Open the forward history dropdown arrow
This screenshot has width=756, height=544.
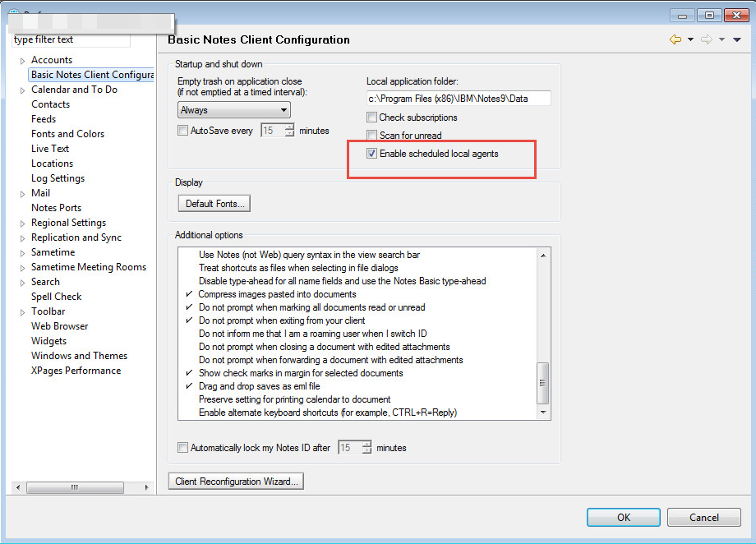(721, 39)
